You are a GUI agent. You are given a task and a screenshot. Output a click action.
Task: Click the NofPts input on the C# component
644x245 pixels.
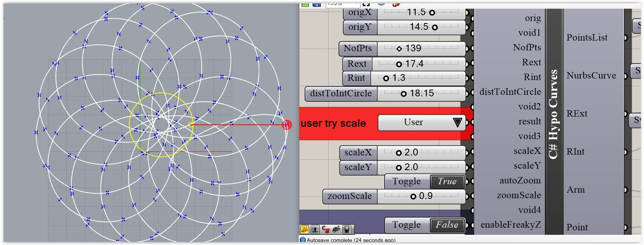click(x=527, y=48)
